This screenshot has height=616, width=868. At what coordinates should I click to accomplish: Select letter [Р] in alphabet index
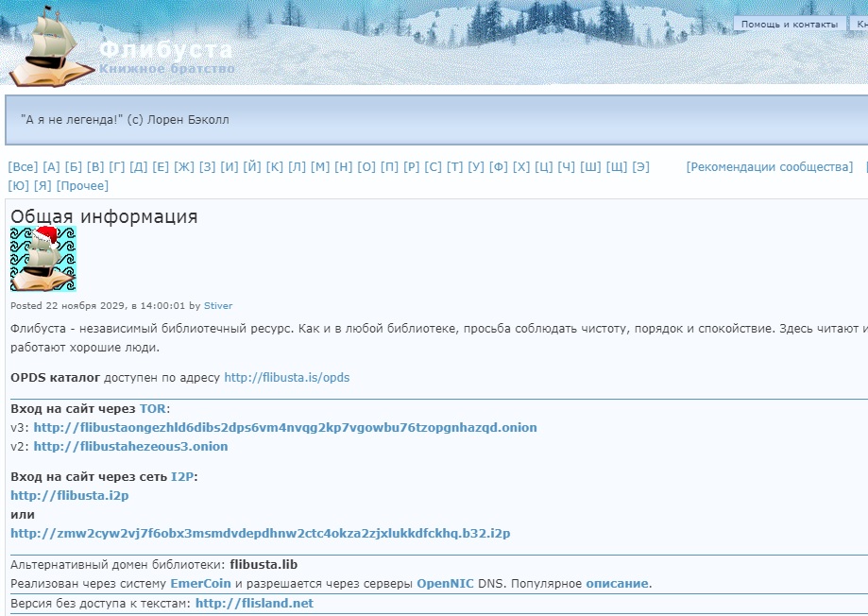411,166
